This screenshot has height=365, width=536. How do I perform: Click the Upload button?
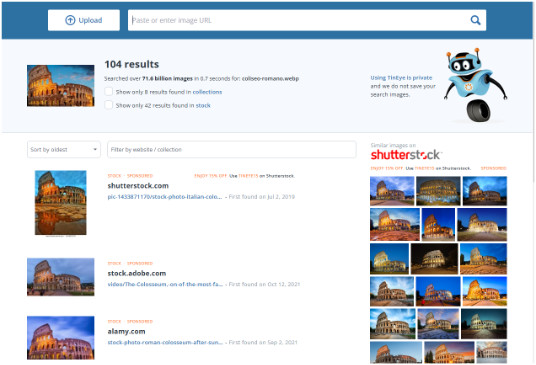pyautogui.click(x=84, y=20)
